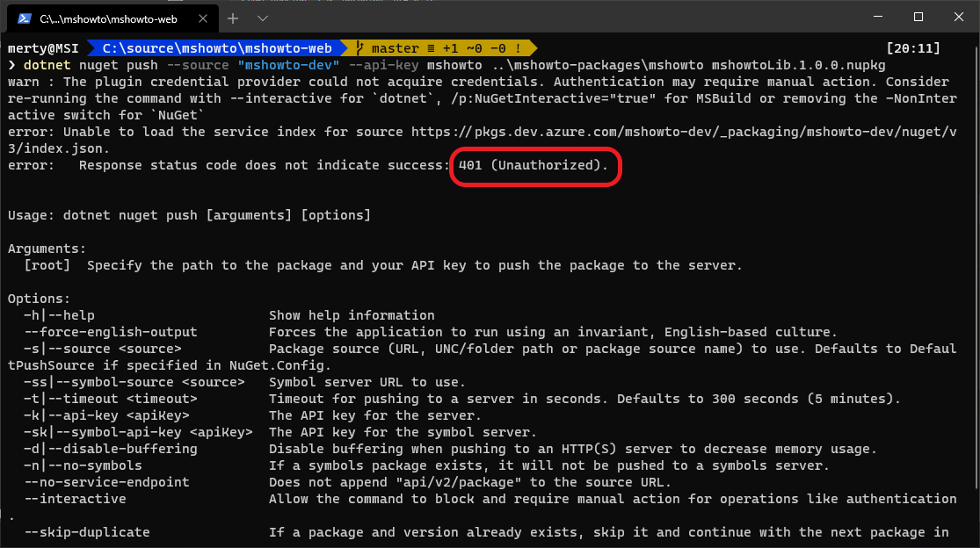Maximize the terminal window
The image size is (980, 548).
tap(918, 17)
